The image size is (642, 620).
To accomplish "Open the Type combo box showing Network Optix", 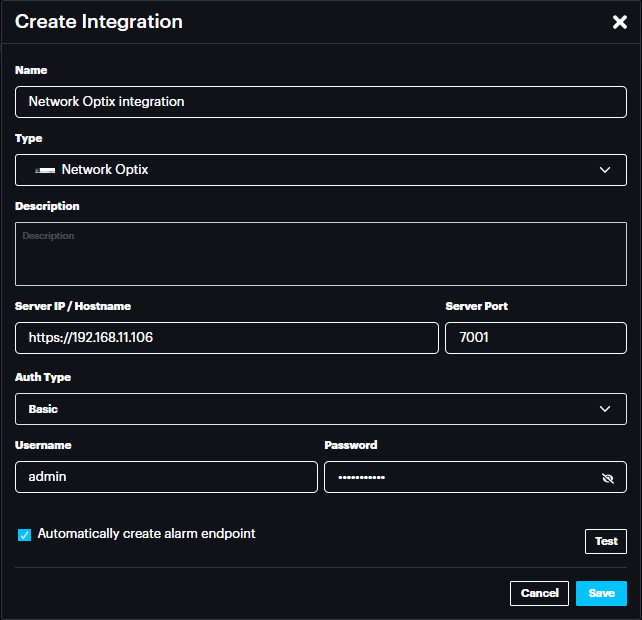I will coord(300,170).
